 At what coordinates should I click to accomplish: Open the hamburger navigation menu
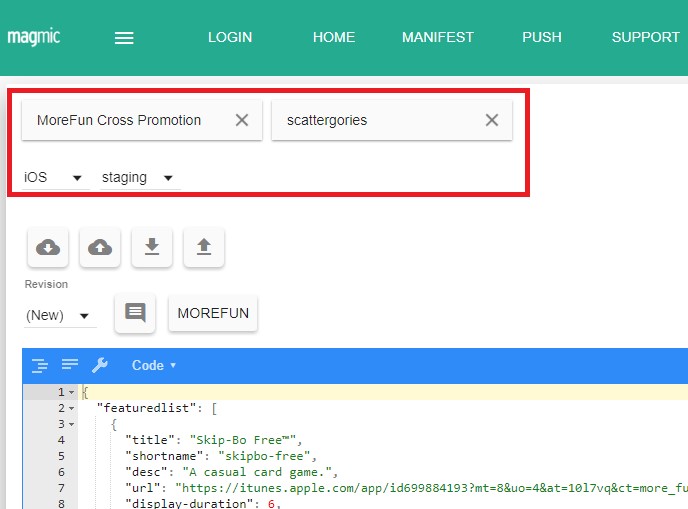124,38
